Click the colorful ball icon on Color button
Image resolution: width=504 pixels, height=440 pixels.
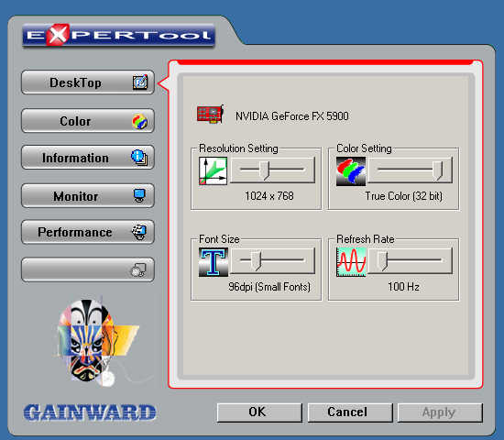pos(140,121)
